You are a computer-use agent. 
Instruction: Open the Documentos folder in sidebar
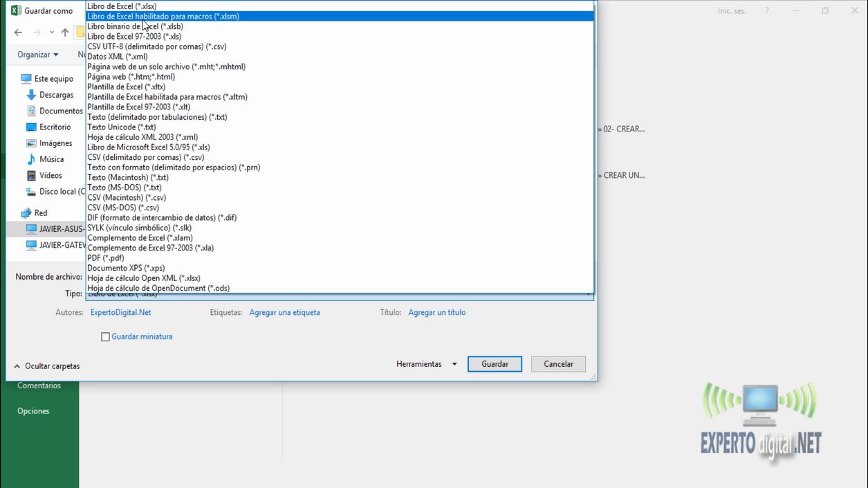(x=60, y=111)
